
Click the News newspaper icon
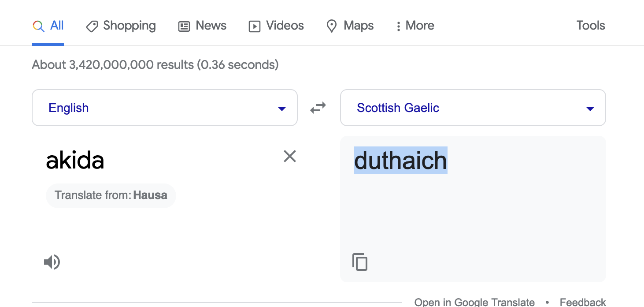click(x=184, y=26)
